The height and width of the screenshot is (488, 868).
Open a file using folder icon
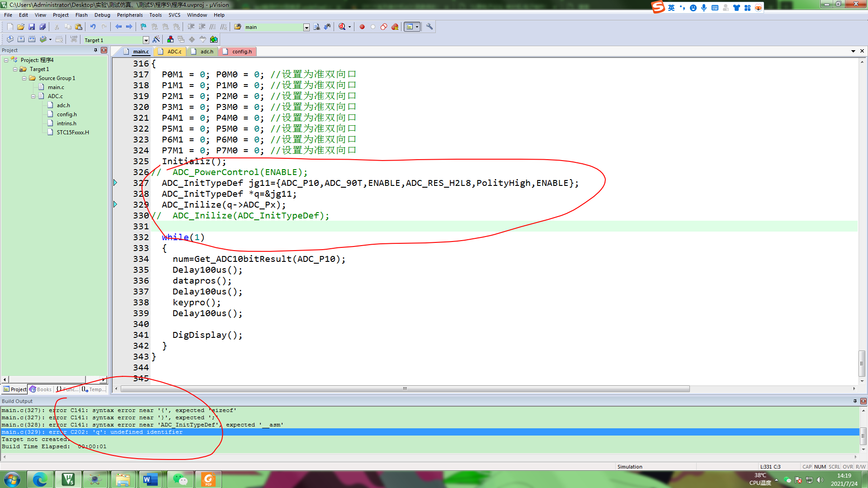(21, 27)
